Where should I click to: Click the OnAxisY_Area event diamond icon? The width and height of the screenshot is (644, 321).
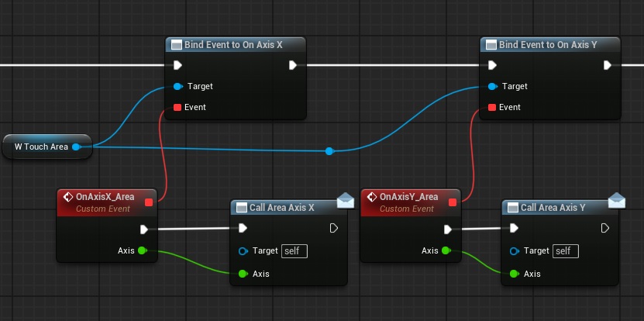pyautogui.click(x=372, y=197)
